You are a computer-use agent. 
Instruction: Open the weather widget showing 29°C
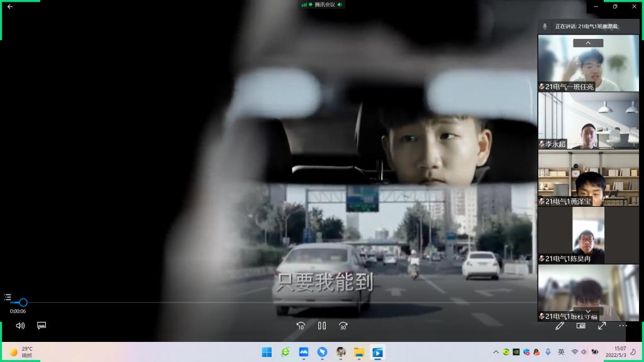tap(21, 352)
